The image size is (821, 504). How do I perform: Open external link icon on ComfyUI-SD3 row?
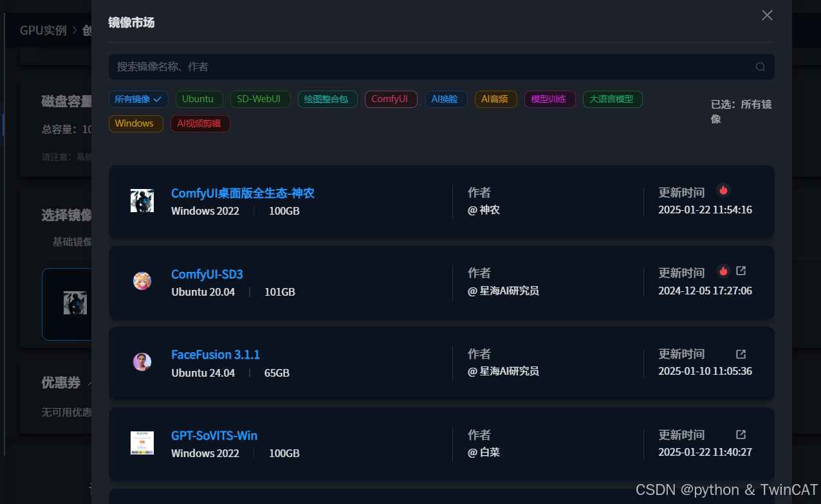pyautogui.click(x=741, y=271)
